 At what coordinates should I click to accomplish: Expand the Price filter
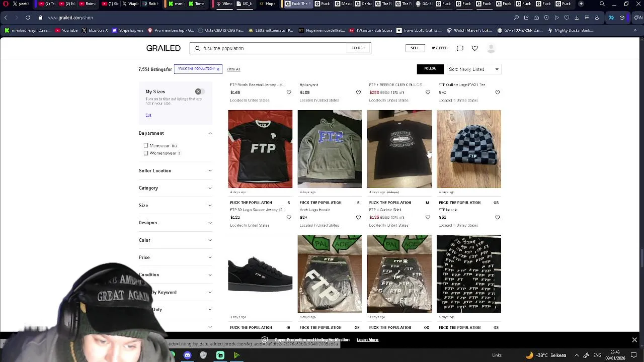(x=175, y=257)
